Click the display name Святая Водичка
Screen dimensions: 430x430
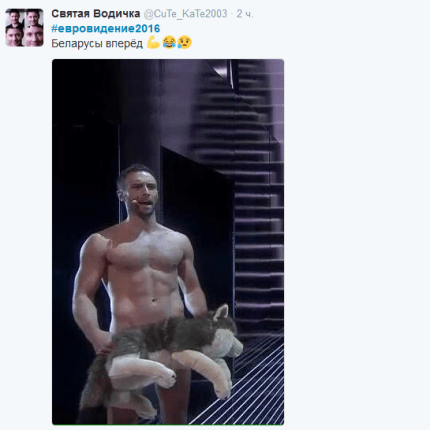tap(95, 14)
